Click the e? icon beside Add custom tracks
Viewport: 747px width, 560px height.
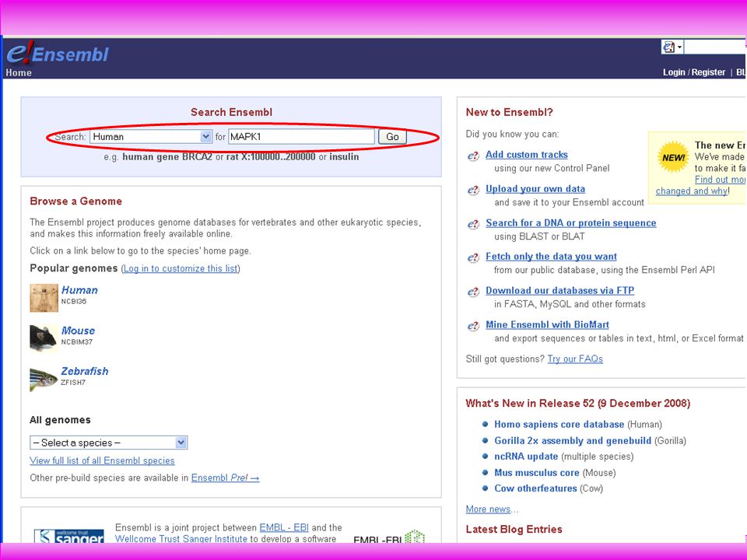coord(473,156)
